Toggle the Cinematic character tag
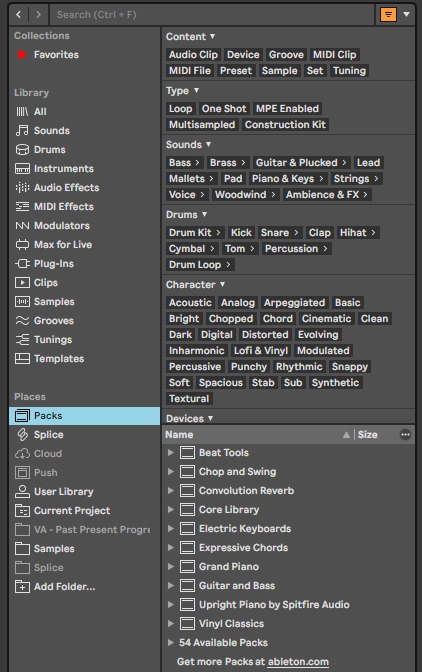422x672 pixels. point(326,319)
